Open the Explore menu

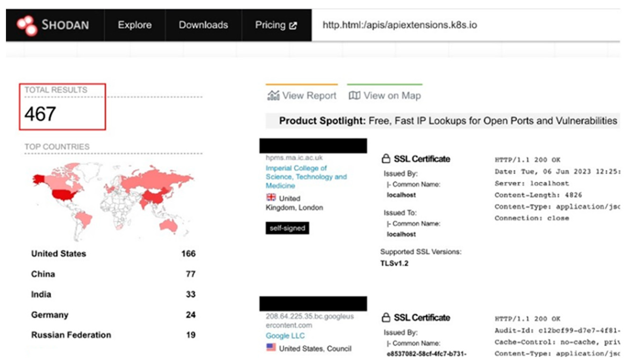[x=135, y=25]
